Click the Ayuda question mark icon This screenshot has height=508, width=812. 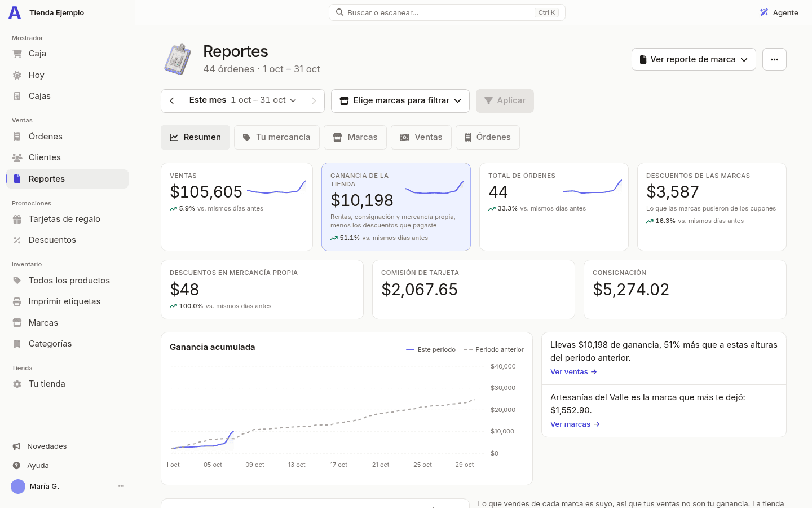coord(17,466)
